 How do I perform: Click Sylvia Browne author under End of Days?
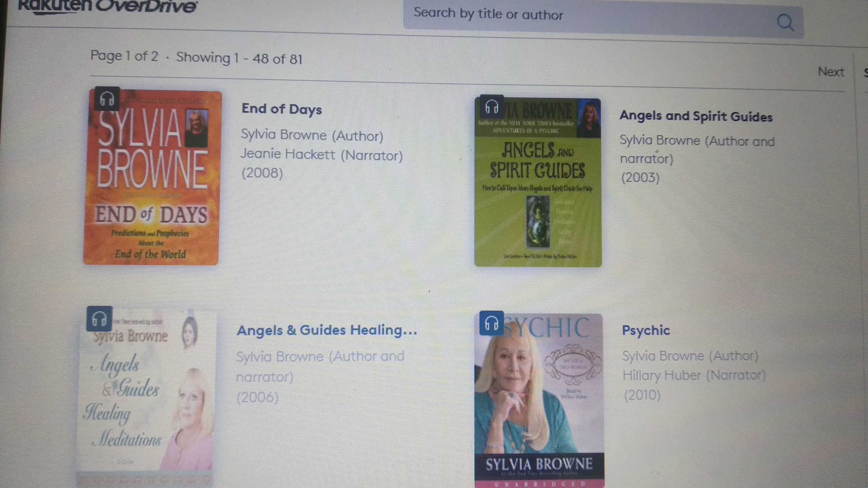point(284,135)
